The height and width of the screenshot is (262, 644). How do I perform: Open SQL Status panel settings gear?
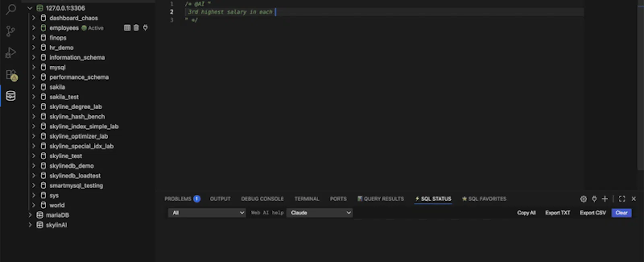(583, 199)
